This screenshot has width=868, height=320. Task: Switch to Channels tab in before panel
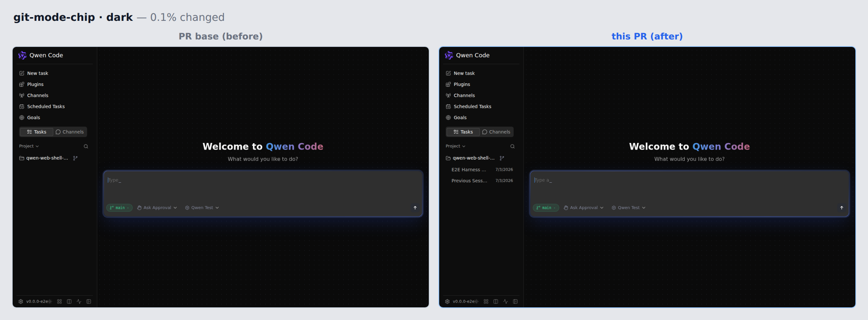70,132
